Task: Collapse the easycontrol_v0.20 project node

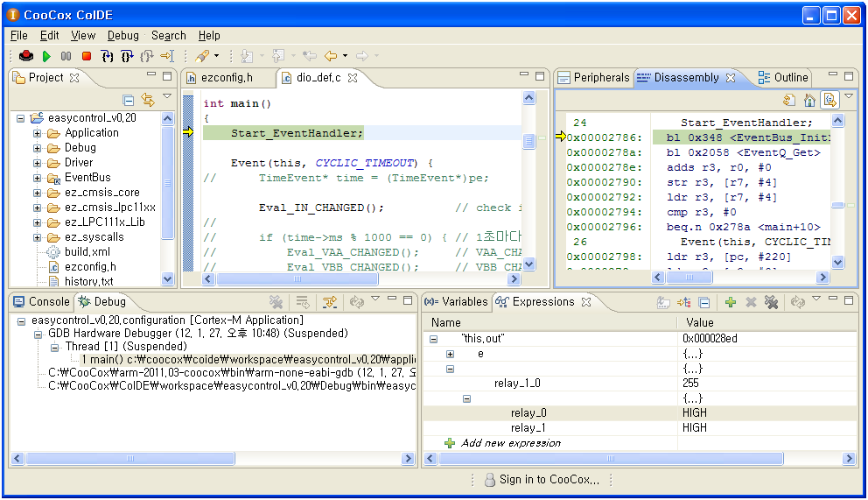Action: point(20,118)
